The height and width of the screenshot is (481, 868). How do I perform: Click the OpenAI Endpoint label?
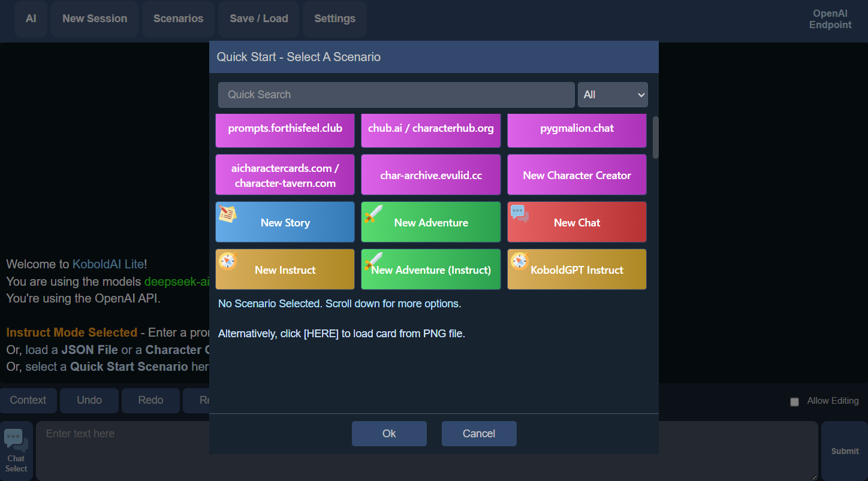[830, 19]
